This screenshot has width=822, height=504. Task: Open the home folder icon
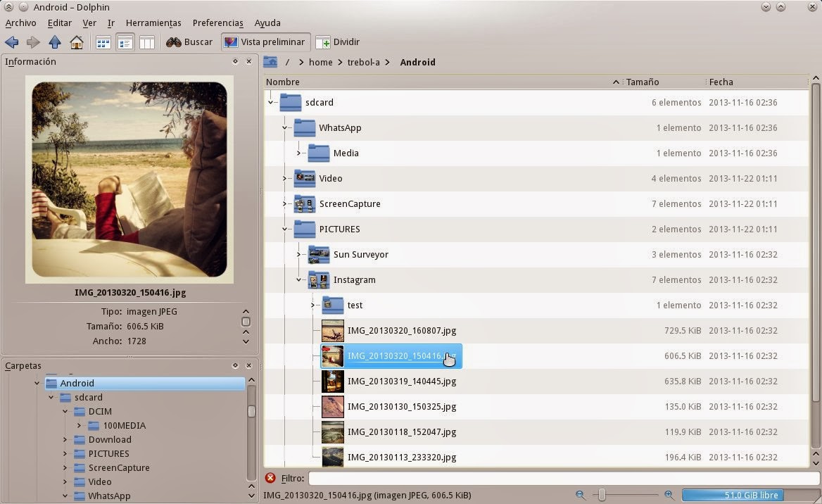tap(77, 42)
